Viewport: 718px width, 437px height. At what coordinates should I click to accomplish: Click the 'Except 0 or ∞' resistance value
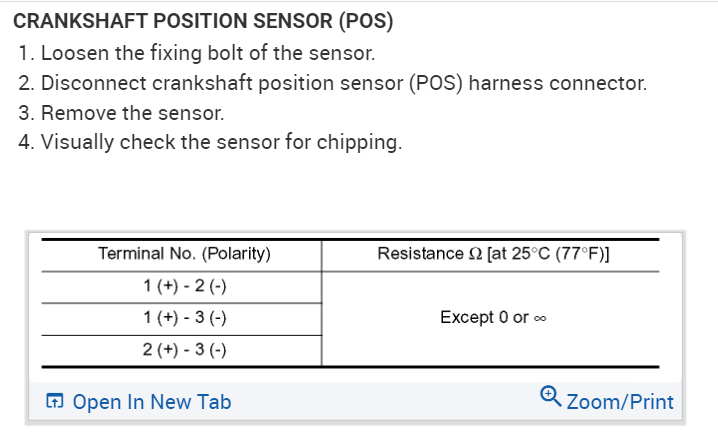tap(493, 318)
